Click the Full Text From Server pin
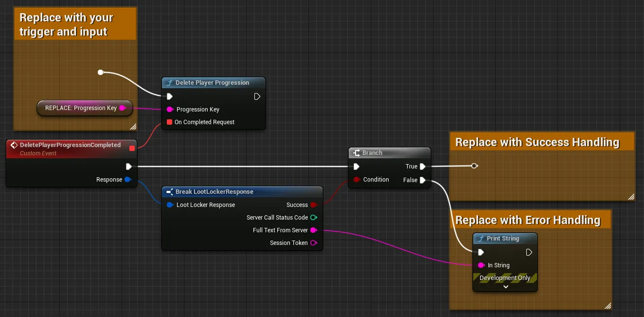Screen dimensions: 644x317 [x=314, y=230]
